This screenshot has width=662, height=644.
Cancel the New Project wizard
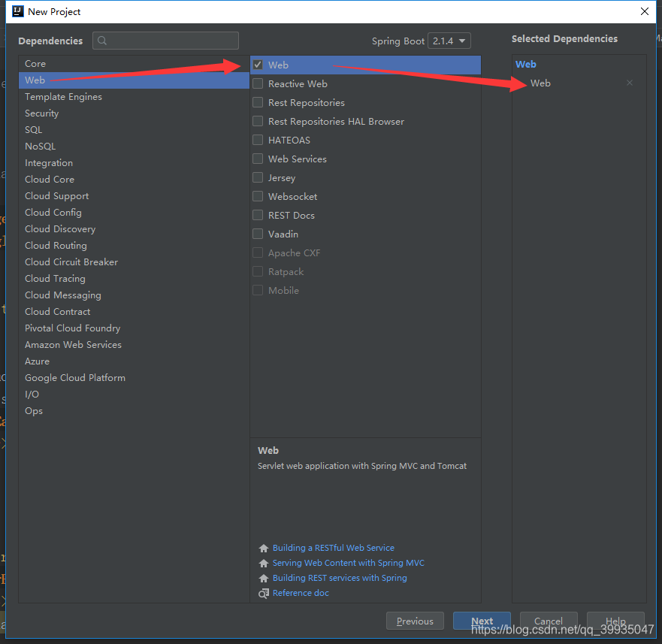click(549, 621)
